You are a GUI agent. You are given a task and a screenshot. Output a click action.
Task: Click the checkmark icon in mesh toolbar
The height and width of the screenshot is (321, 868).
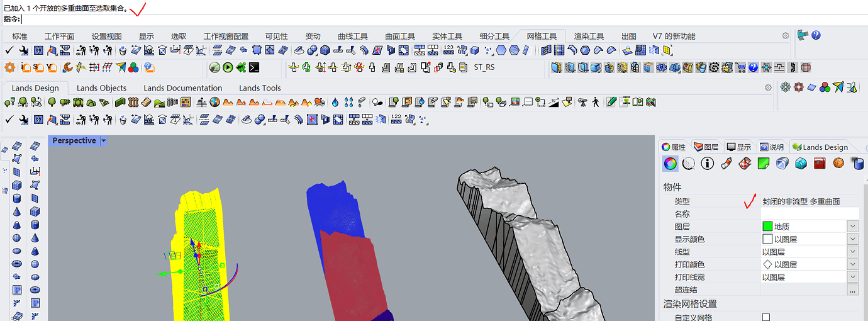click(x=9, y=50)
